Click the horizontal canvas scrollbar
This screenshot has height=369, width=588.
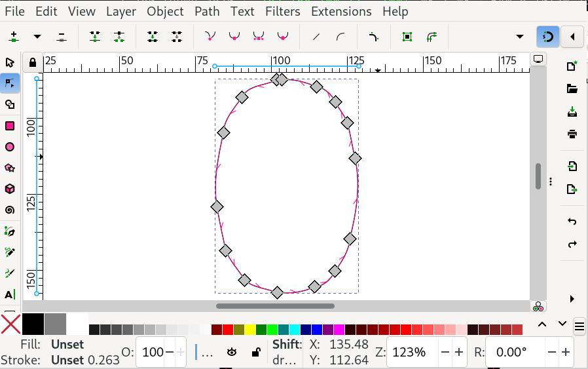[275, 306]
